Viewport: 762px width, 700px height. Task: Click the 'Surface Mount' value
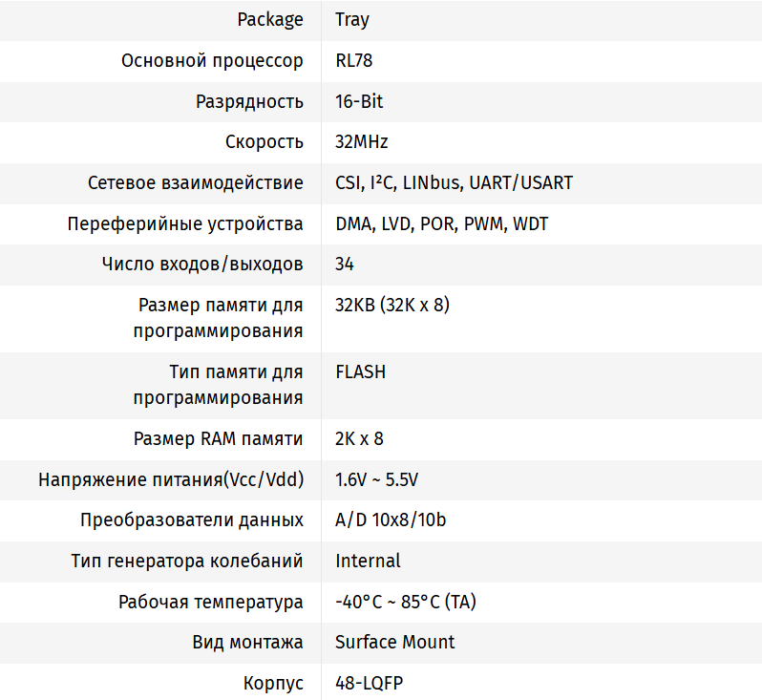tap(394, 642)
